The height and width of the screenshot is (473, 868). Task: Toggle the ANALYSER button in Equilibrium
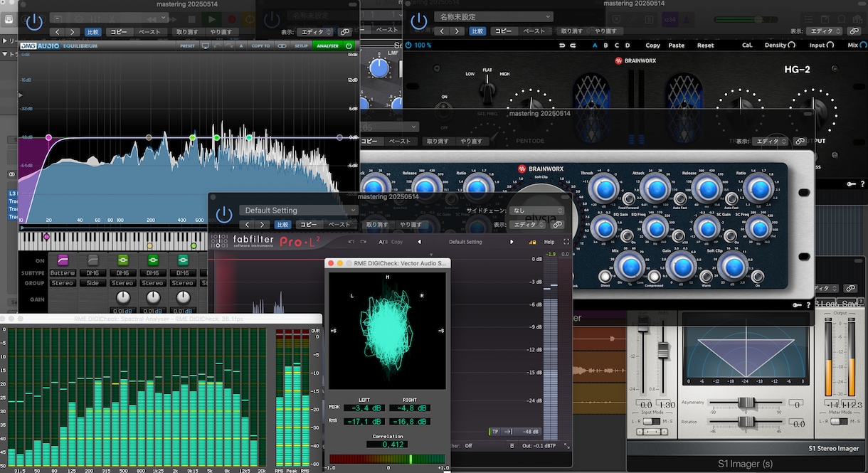pos(327,46)
